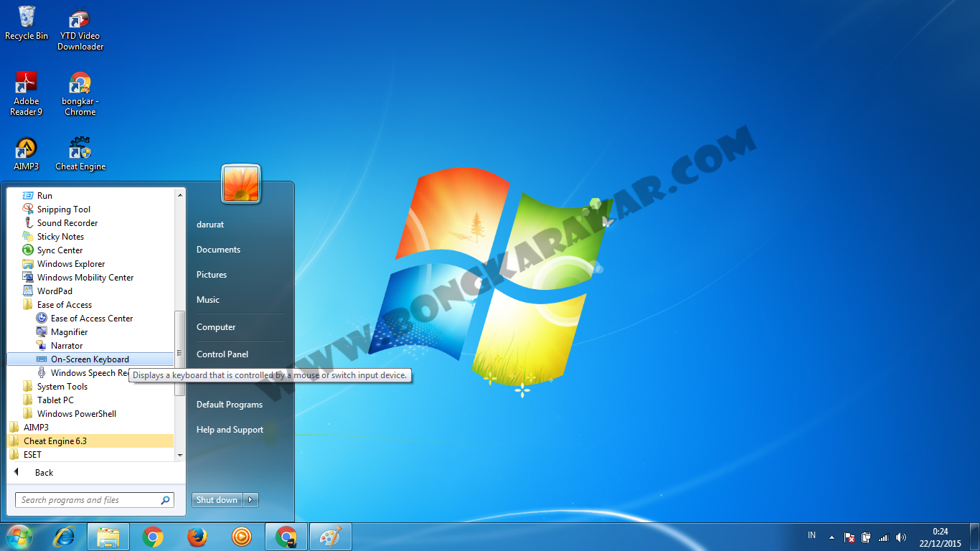
Task: Switch to Paint on the taskbar
Action: (331, 537)
